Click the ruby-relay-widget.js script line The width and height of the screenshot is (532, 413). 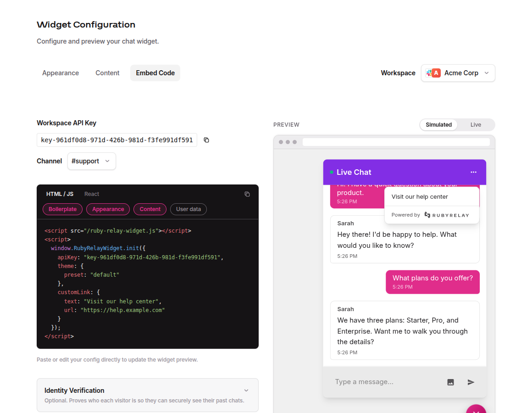click(x=118, y=231)
